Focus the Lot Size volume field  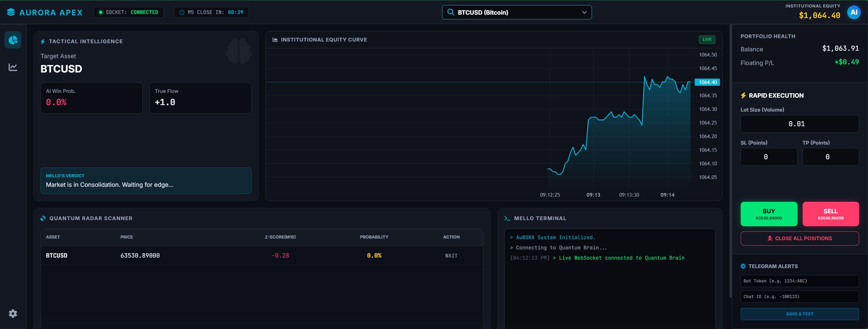800,124
